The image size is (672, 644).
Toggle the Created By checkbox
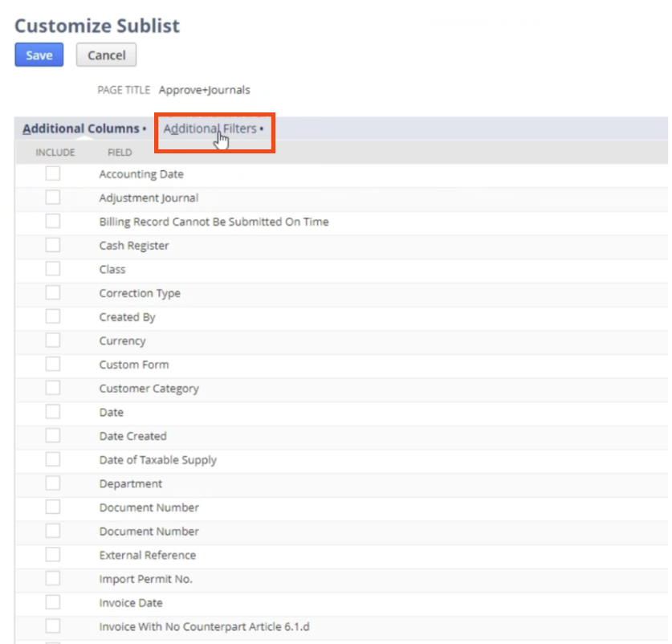[x=53, y=316]
